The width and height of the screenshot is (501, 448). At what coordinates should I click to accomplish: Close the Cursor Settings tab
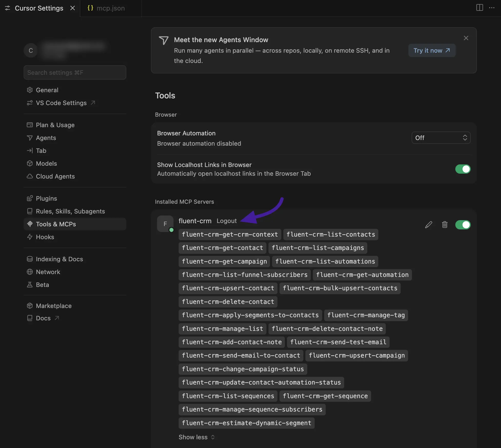(73, 8)
